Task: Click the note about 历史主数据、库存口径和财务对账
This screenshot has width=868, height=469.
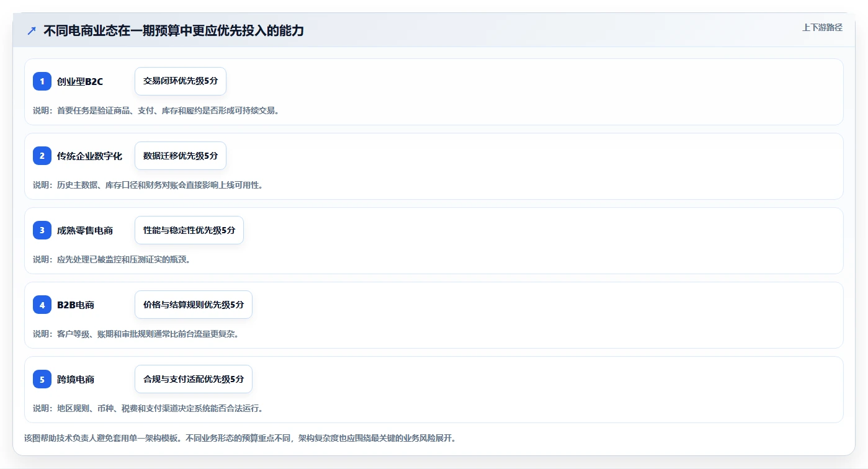Action: point(148,185)
